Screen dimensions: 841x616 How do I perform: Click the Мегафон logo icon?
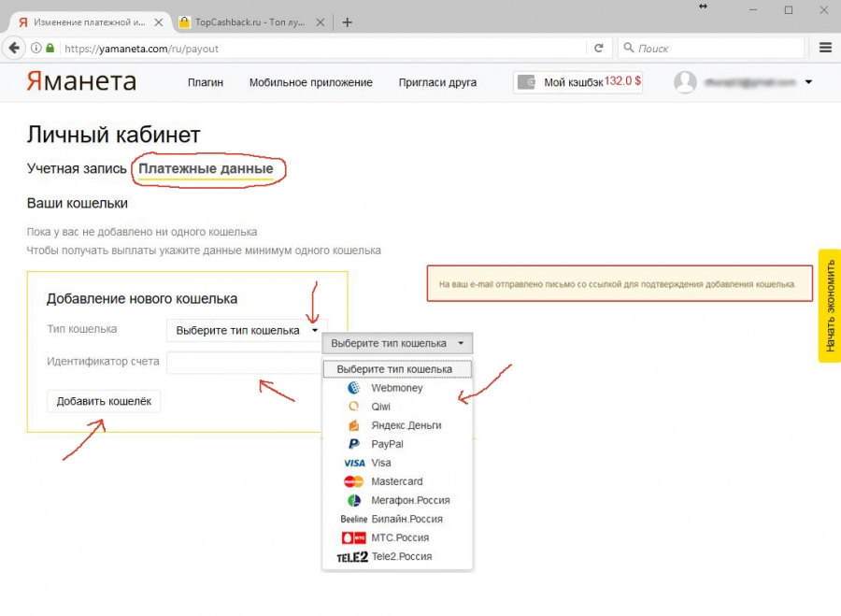point(354,501)
